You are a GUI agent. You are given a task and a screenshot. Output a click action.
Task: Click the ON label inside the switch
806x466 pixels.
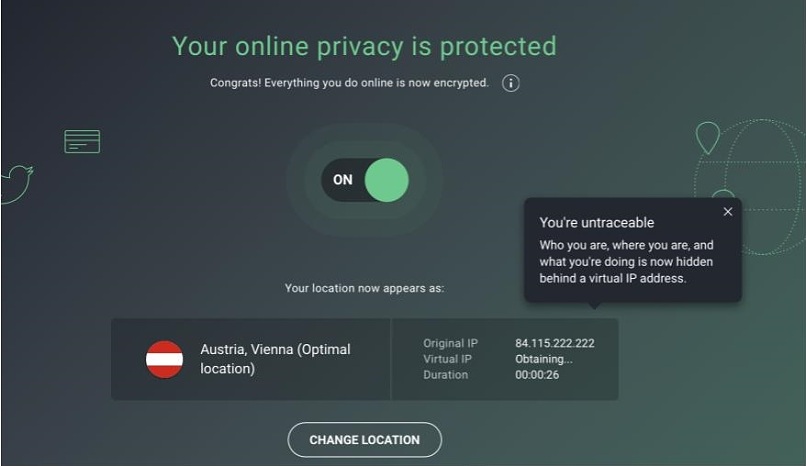(343, 180)
